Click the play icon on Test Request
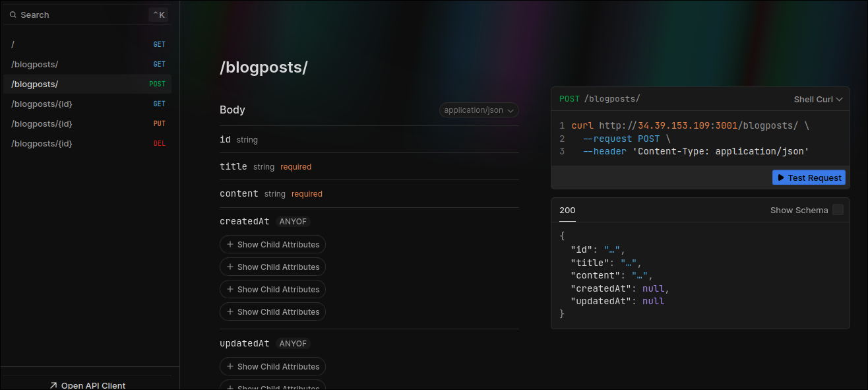Image resolution: width=868 pixels, height=390 pixels. pyautogui.click(x=781, y=178)
